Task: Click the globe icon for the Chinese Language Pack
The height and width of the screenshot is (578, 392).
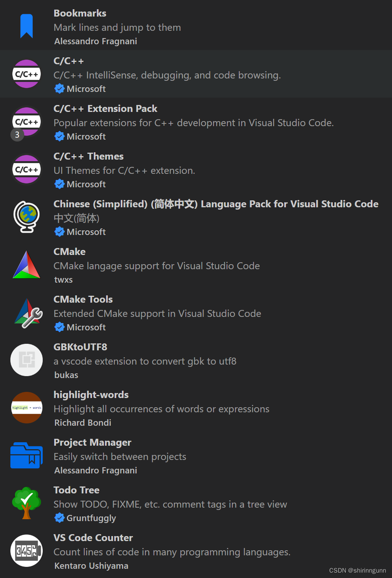Action: point(26,217)
